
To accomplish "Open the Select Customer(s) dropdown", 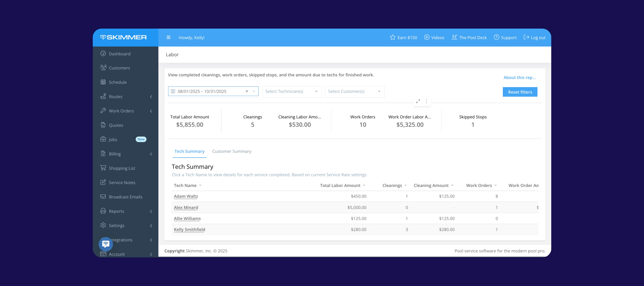I will [354, 91].
